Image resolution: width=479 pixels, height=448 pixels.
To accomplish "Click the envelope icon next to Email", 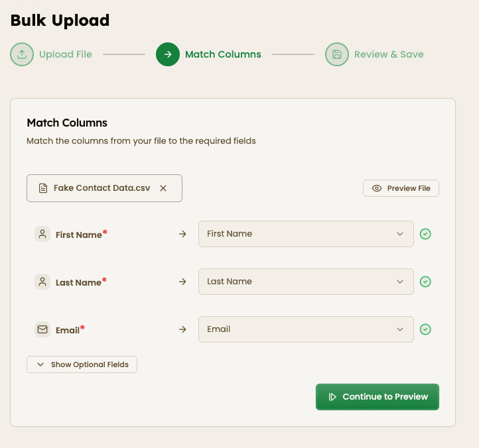I will [42, 329].
